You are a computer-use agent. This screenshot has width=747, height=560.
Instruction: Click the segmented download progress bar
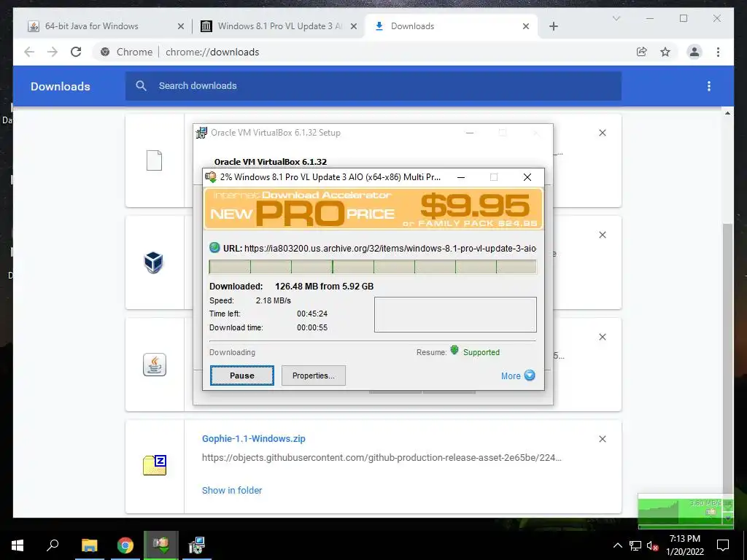click(x=373, y=267)
